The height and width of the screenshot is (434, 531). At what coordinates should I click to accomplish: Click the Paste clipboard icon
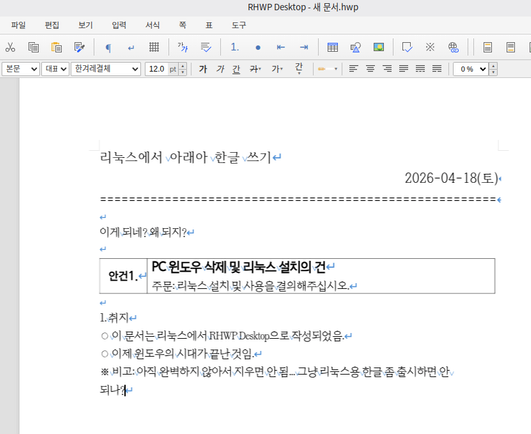(x=56, y=47)
